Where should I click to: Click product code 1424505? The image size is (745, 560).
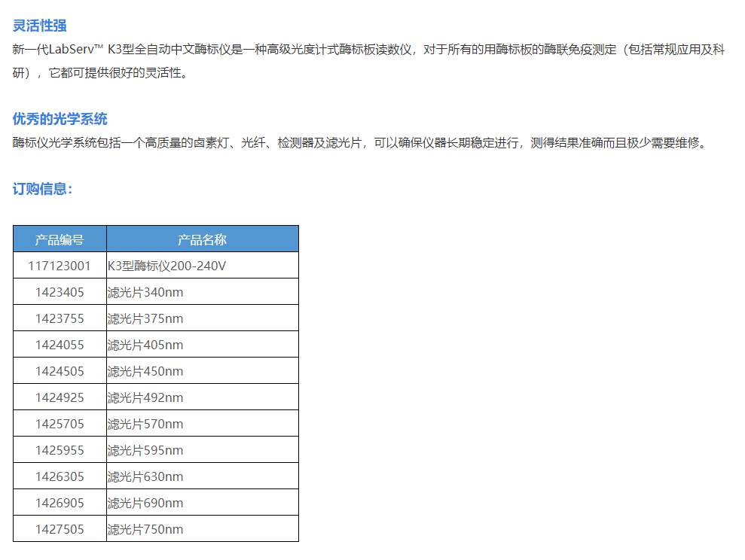[x=60, y=370]
